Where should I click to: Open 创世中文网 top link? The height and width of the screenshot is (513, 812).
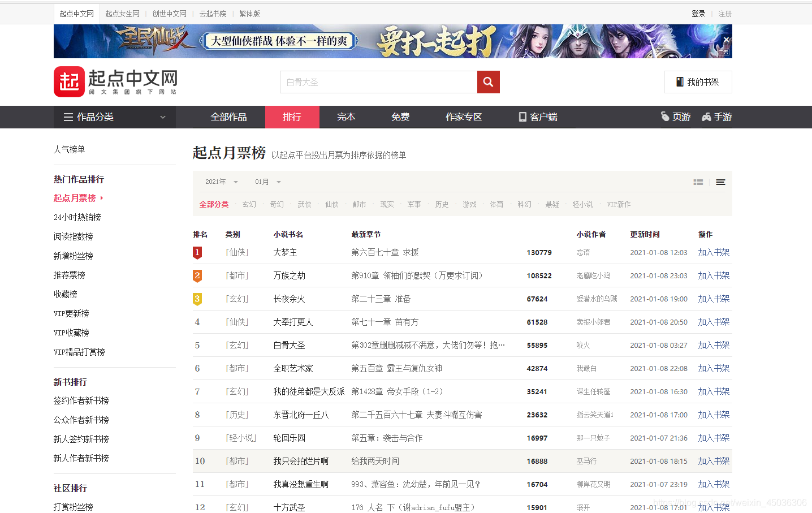[169, 14]
